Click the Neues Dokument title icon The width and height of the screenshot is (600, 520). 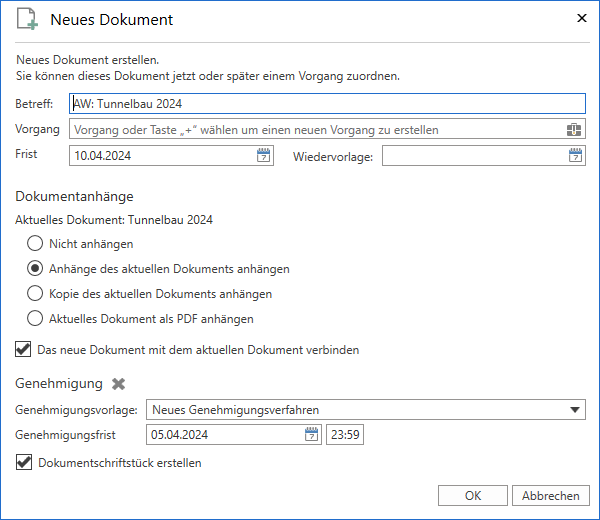[x=29, y=20]
